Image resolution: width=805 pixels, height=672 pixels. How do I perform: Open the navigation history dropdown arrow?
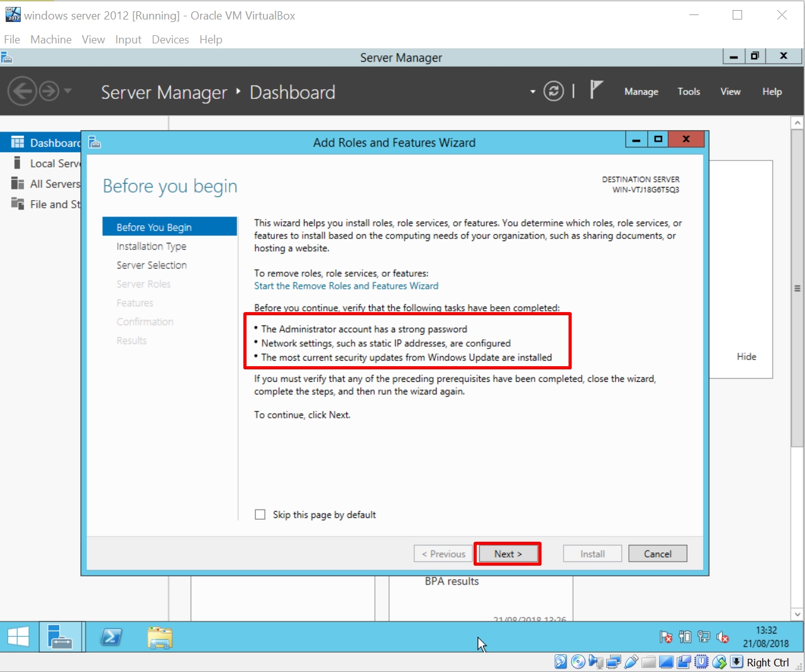[x=67, y=91]
